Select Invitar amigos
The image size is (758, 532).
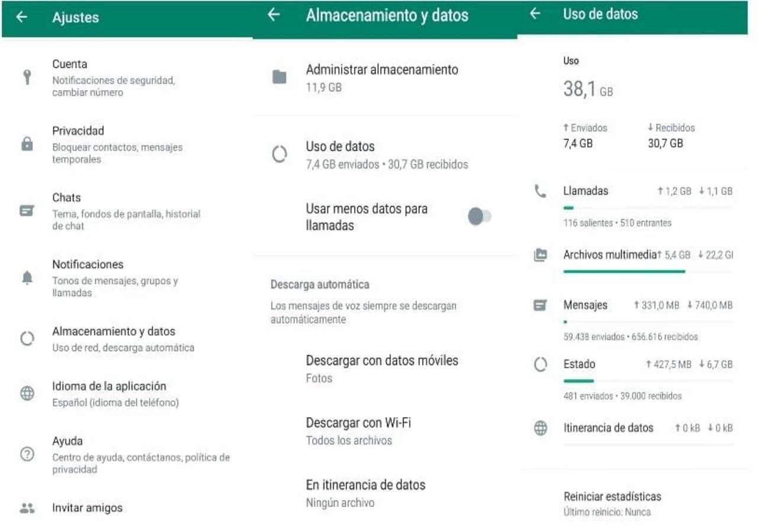click(86, 507)
